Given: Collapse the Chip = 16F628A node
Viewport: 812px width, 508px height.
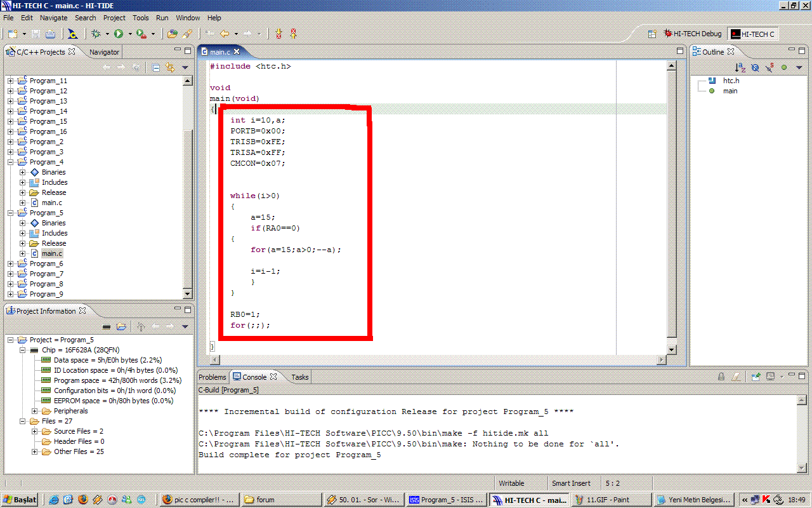Looking at the screenshot, I should [x=23, y=350].
